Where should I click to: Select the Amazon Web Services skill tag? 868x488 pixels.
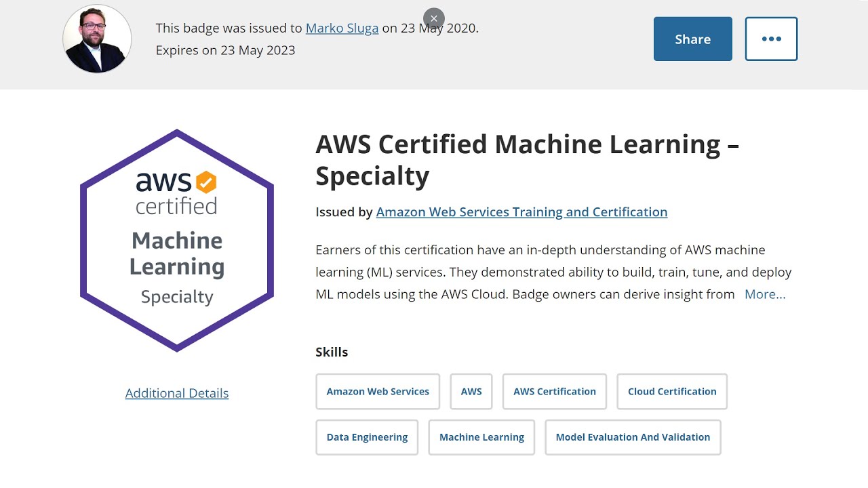point(378,391)
